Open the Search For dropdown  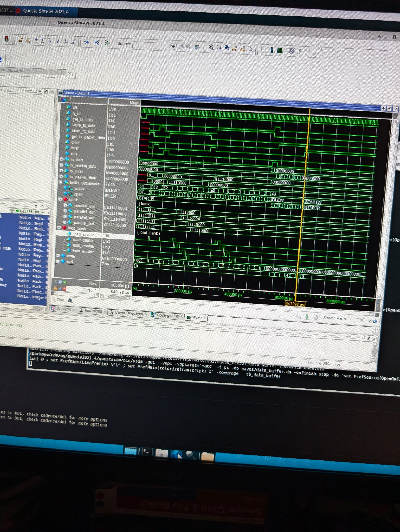(x=335, y=318)
